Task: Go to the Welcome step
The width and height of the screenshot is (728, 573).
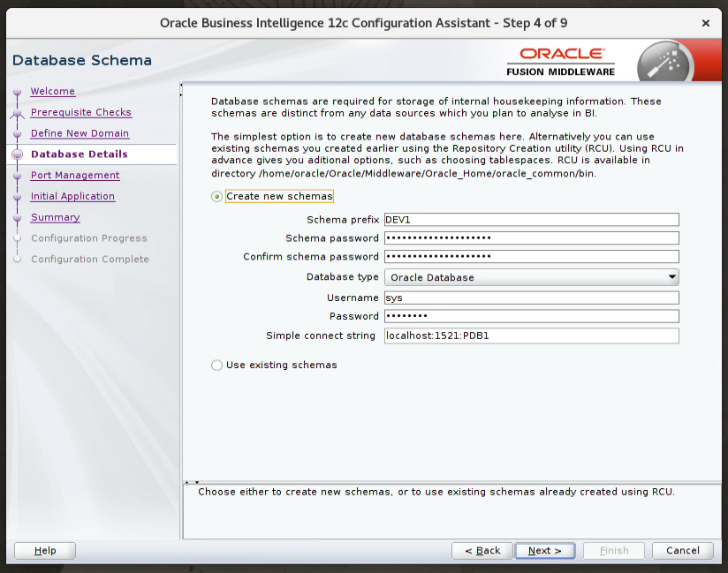Action: 52,92
